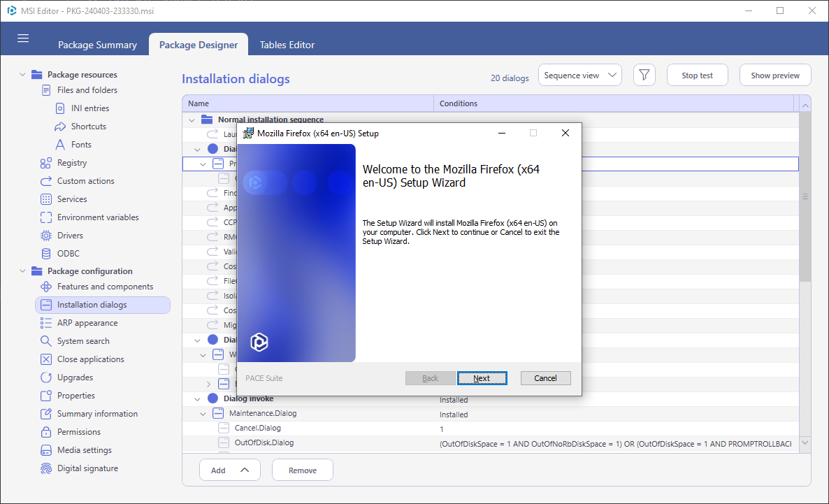Screen dimensions: 829x504
Task: Open the dialog filter funnel icon
Action: point(644,75)
